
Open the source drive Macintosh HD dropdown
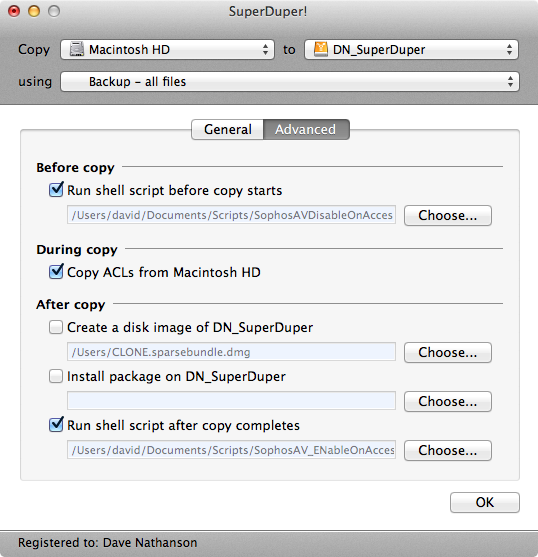[x=167, y=49]
